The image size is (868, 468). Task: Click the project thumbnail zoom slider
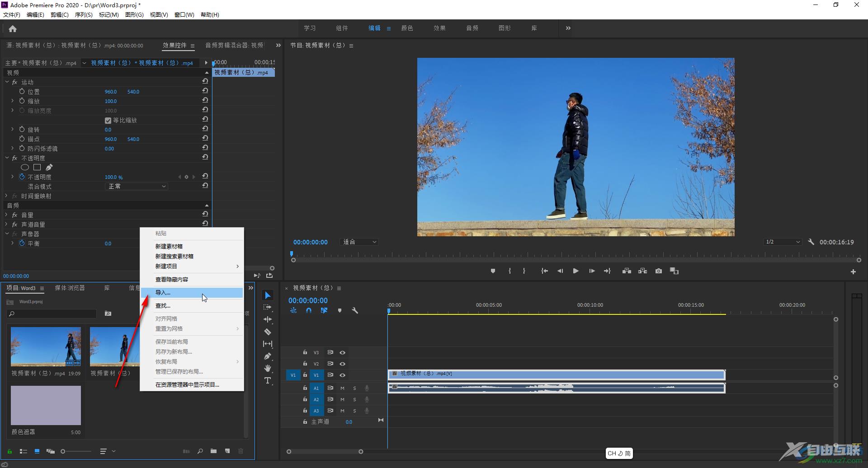pos(76,451)
